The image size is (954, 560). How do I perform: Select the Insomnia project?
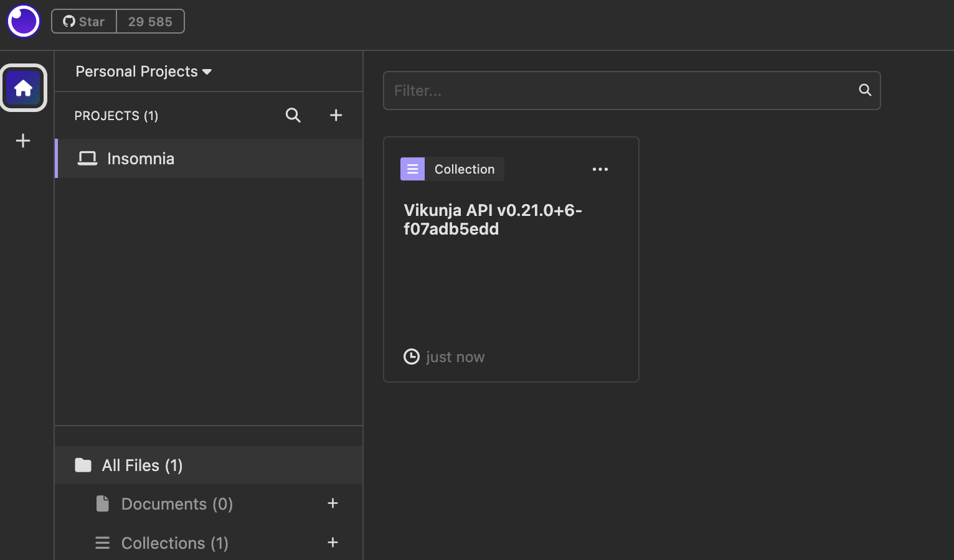point(141,159)
